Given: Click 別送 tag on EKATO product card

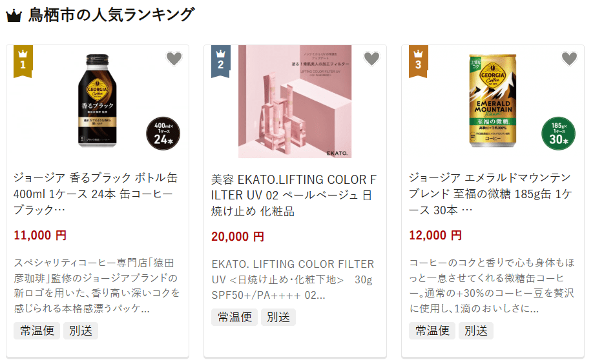Looking at the screenshot, I should pyautogui.click(x=278, y=317).
